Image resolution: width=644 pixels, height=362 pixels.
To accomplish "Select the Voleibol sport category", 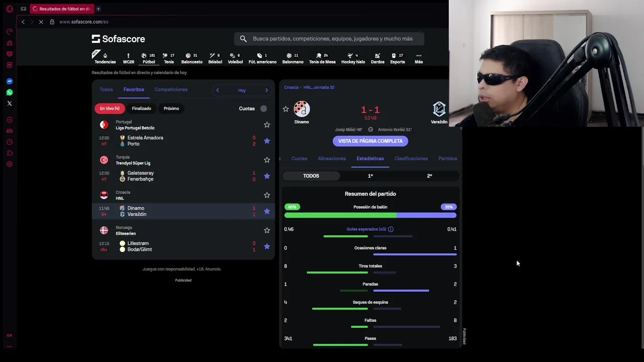I will click(x=235, y=58).
